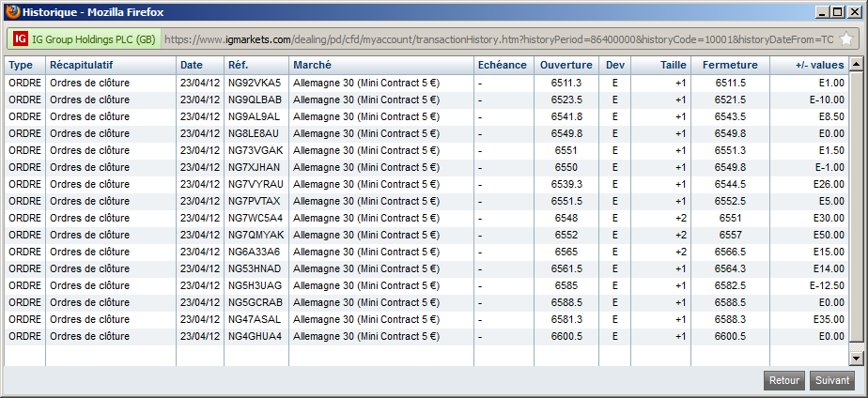Click the E5.00 profit value

[x=831, y=201]
